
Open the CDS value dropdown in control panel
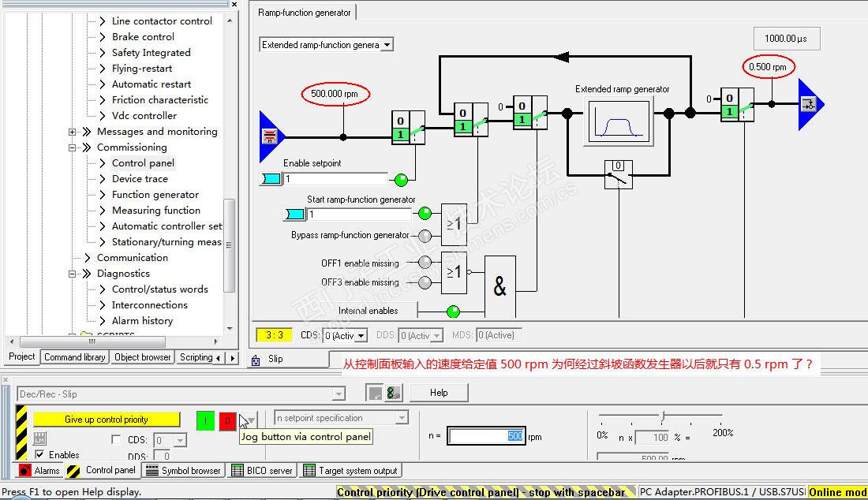[x=180, y=440]
